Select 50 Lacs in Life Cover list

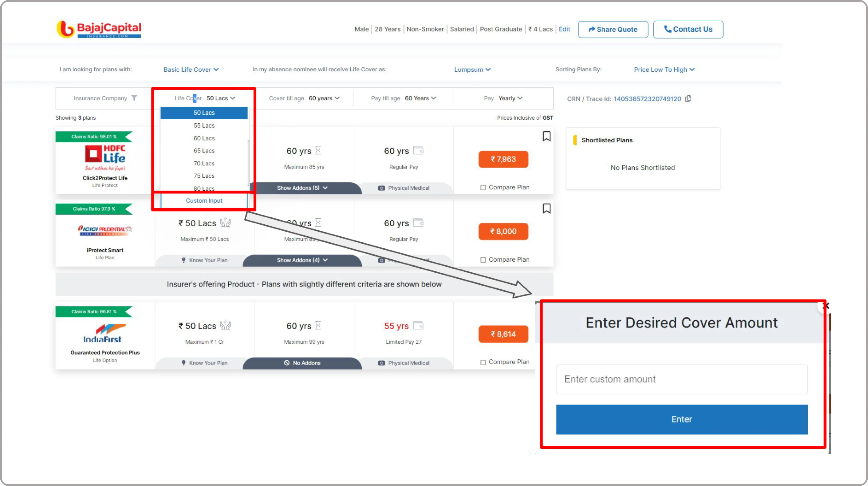(204, 113)
